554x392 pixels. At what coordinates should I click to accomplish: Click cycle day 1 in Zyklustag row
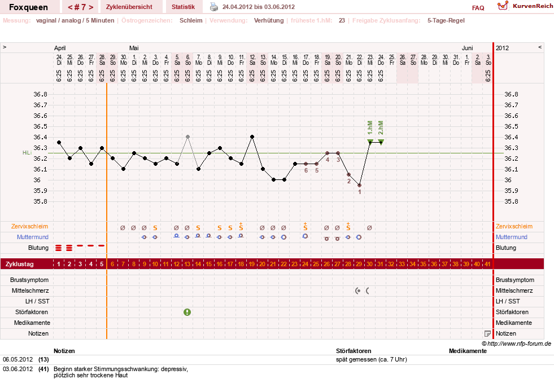click(59, 264)
